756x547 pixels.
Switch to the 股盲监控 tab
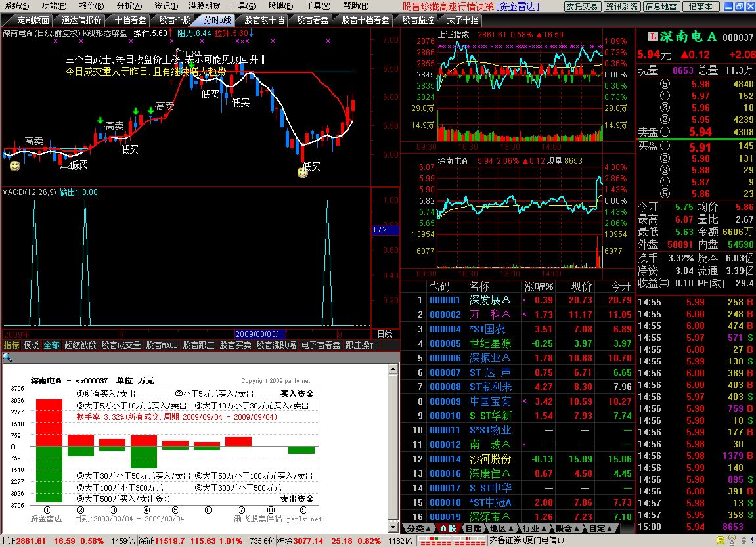(x=418, y=20)
